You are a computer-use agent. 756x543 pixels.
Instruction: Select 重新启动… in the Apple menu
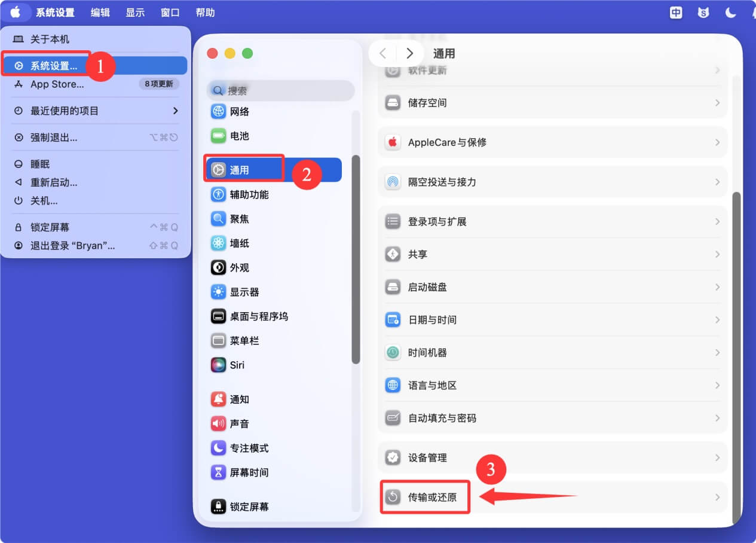pos(54,182)
